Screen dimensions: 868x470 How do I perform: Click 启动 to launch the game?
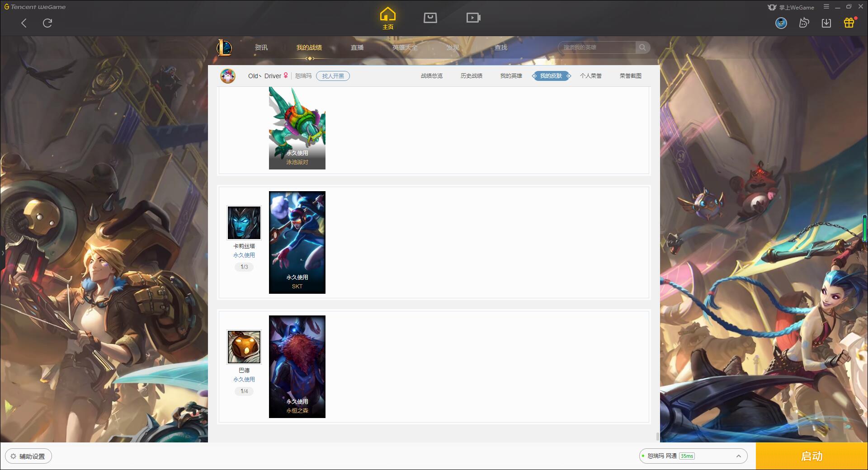pyautogui.click(x=811, y=456)
